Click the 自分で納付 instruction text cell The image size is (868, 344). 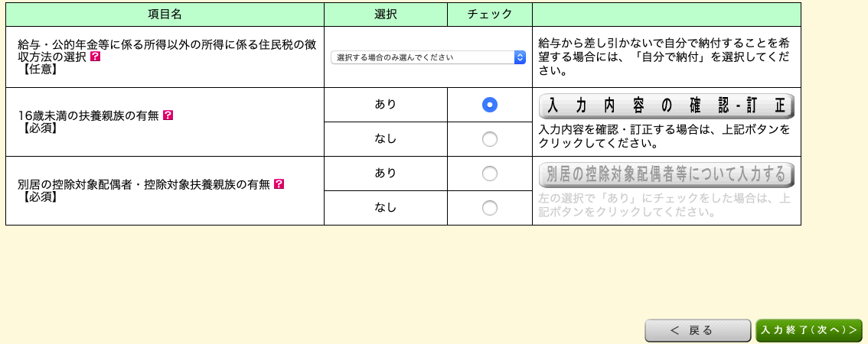tap(667, 57)
